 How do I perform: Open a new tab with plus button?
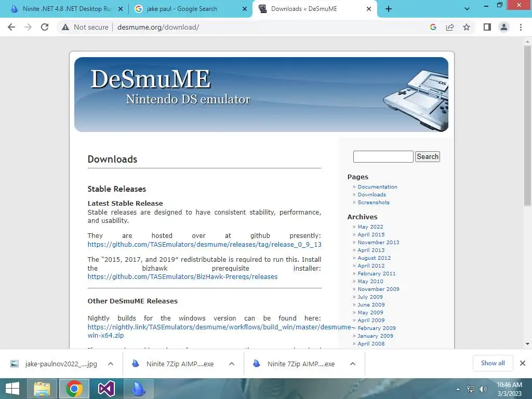pos(389,9)
